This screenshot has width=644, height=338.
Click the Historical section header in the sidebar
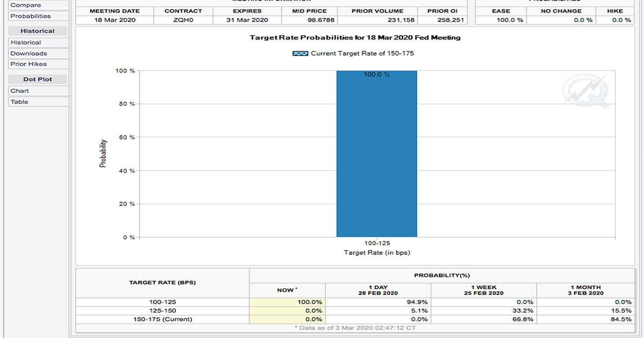tap(37, 31)
